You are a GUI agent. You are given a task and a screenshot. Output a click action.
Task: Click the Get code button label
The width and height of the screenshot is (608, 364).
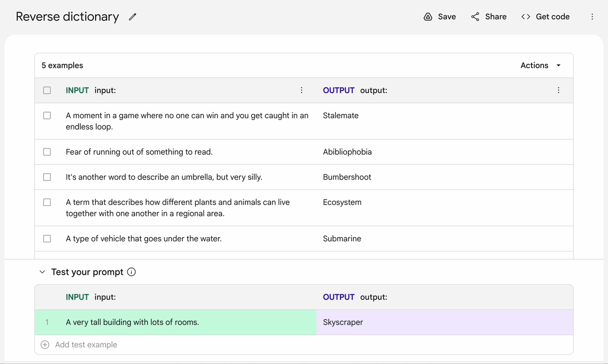click(552, 17)
